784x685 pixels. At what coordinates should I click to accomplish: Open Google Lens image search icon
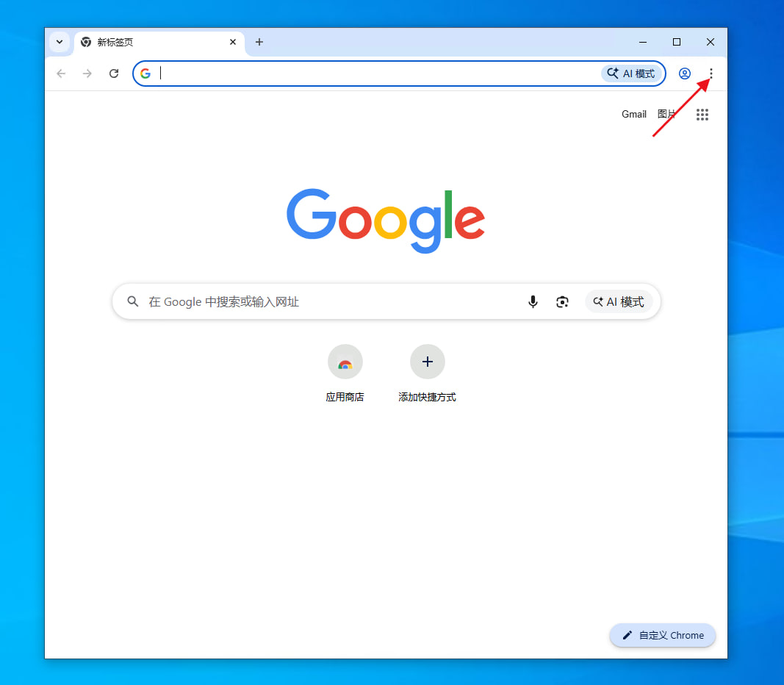click(562, 301)
